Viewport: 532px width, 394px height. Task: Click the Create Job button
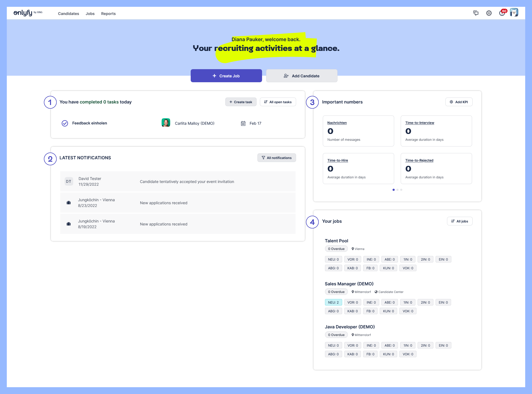click(226, 76)
